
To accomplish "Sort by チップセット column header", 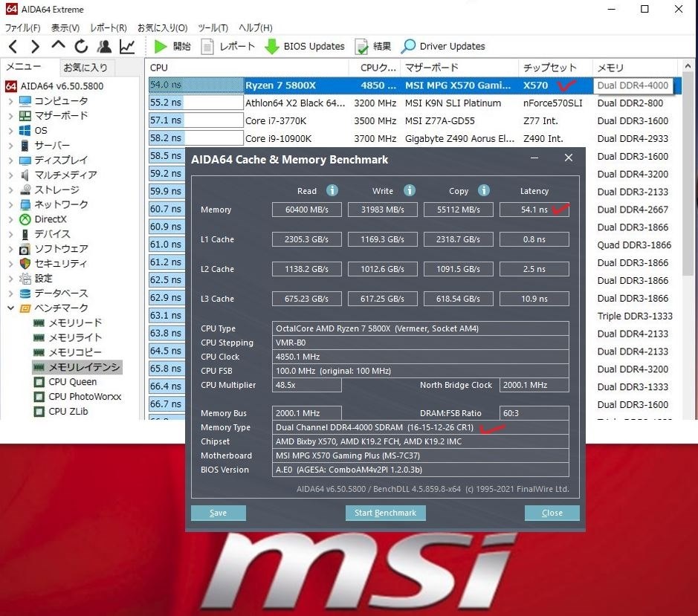I will pos(555,68).
